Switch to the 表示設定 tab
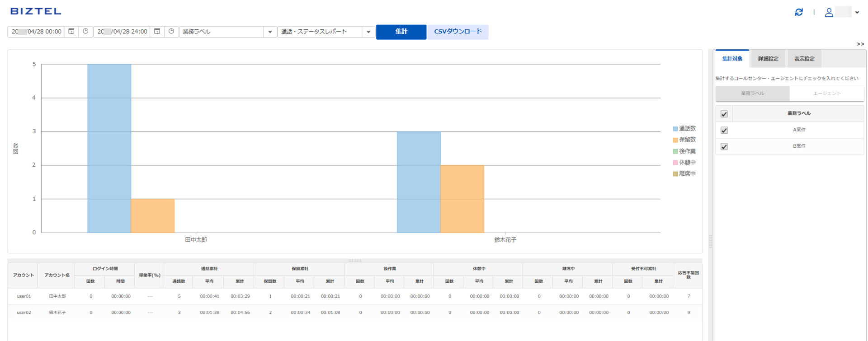Screen dimensions: 868x341 (804, 59)
